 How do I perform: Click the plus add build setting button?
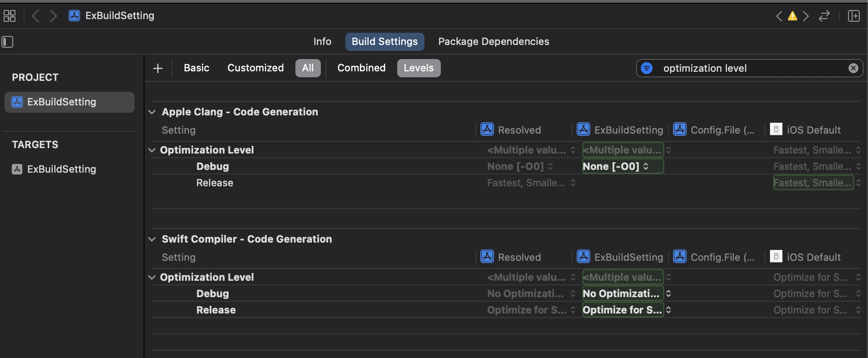[x=158, y=68]
